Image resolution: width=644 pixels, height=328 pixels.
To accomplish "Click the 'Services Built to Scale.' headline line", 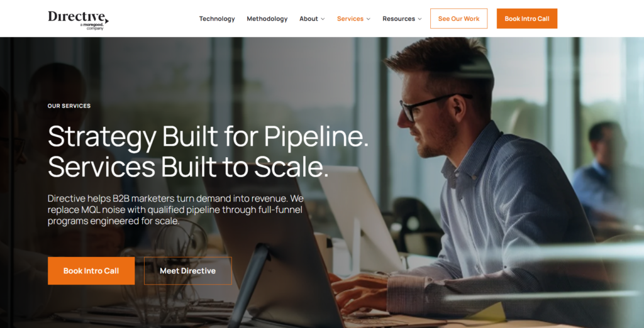I will pyautogui.click(x=188, y=167).
